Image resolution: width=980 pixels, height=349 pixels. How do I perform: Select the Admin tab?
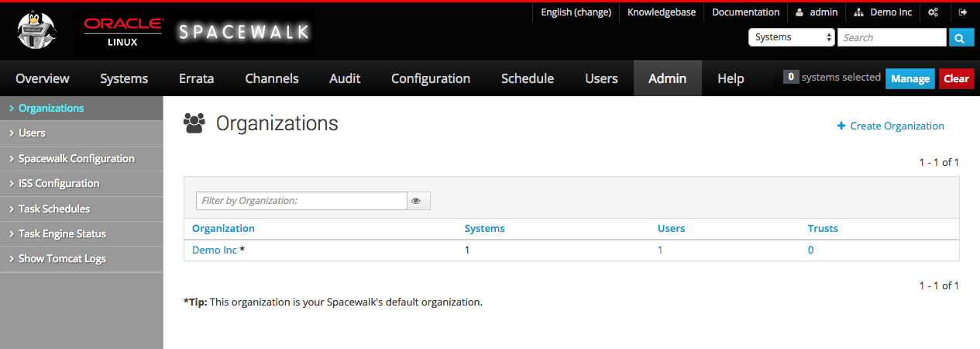coord(668,78)
